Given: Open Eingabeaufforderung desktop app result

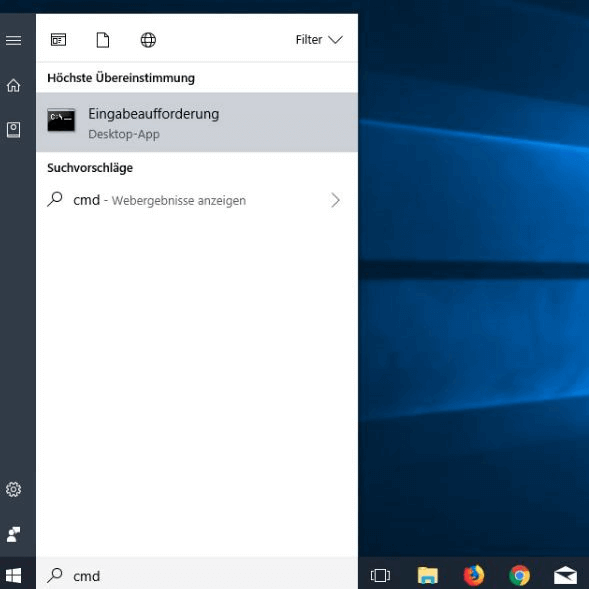Looking at the screenshot, I should 197,122.
